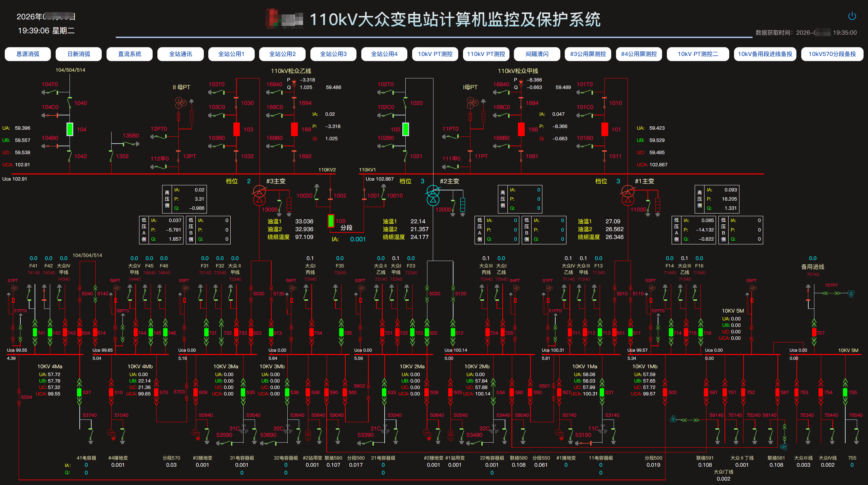Click the #1主变 transformer symbol
The image size is (868, 485).
tap(628, 196)
